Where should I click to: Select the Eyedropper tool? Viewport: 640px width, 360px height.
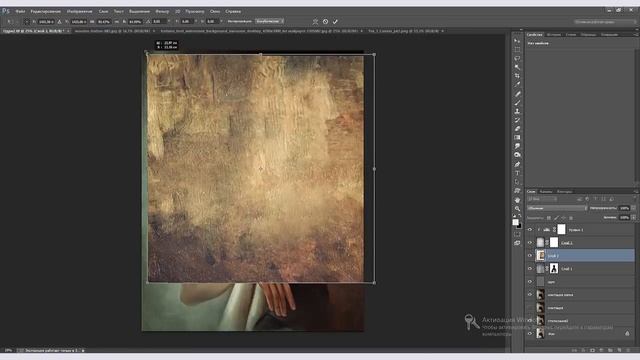pos(517,84)
